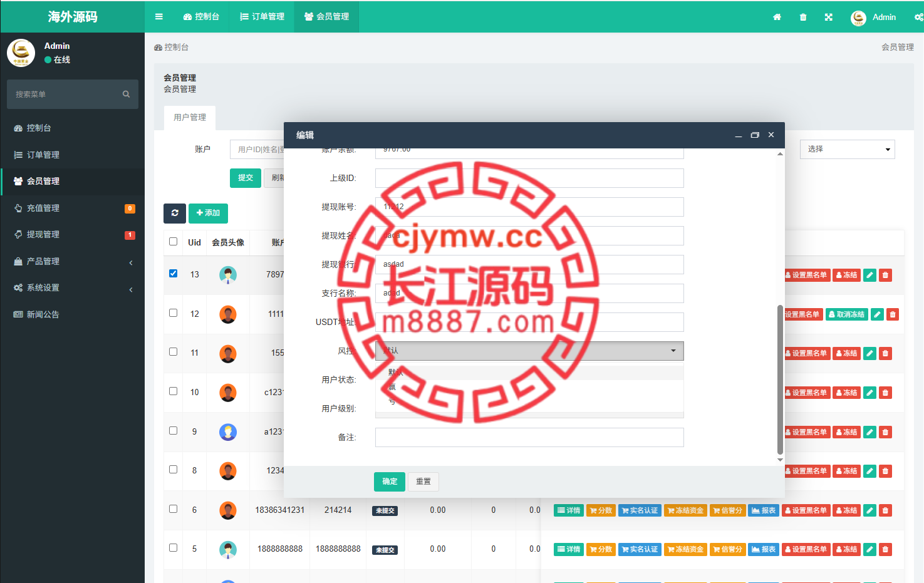Choose the 赢 option in 风控 list
The width and height of the screenshot is (924, 583).
(529, 387)
